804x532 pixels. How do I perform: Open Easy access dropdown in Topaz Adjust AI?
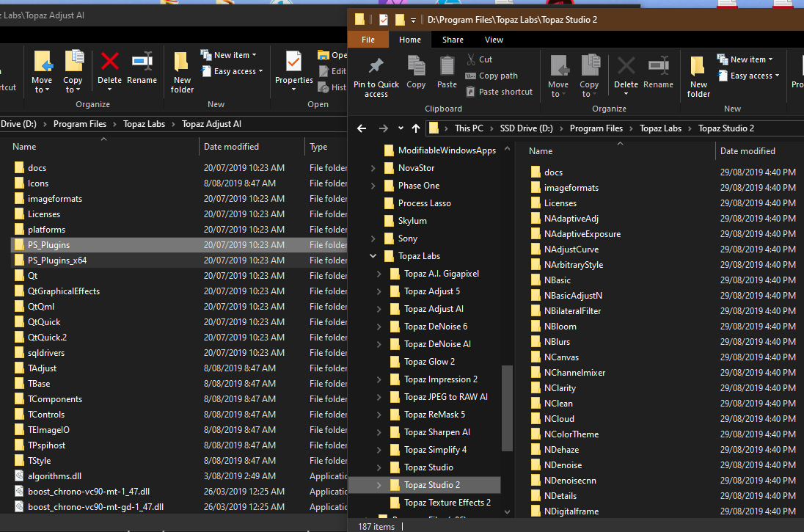232,71
